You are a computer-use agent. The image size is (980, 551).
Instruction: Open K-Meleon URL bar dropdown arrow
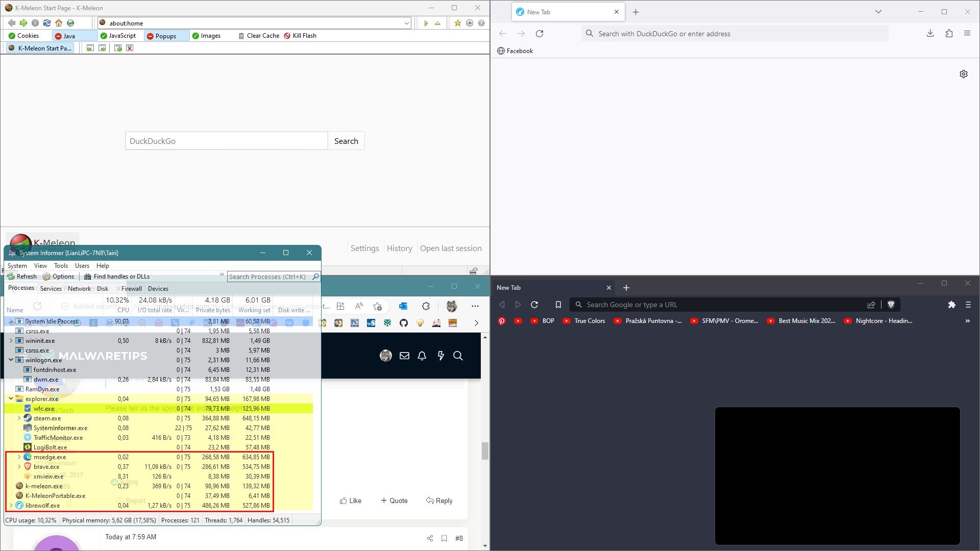pos(406,23)
